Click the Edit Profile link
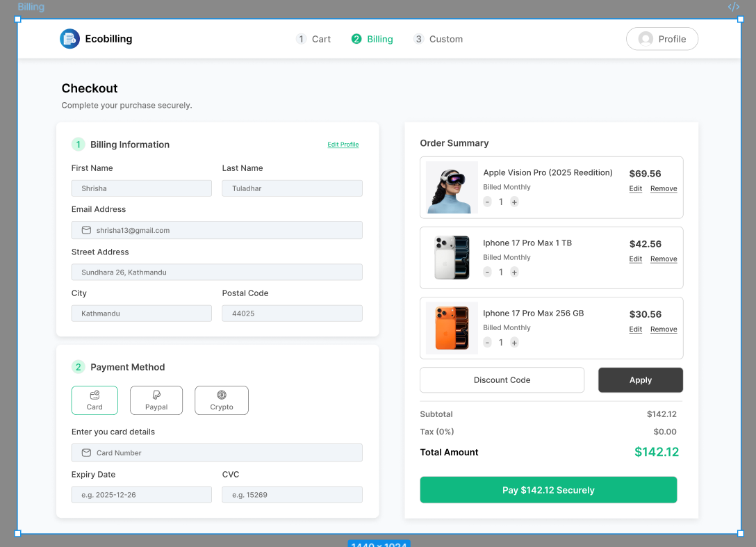Screen dimensions: 756x547 point(343,145)
